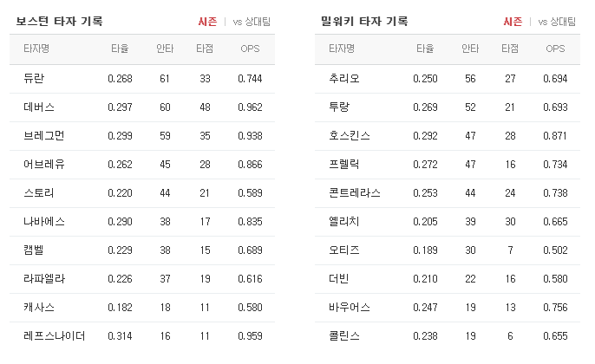
Task: Switch Milwaukee table to vs 상대팀
Action: click(557, 22)
